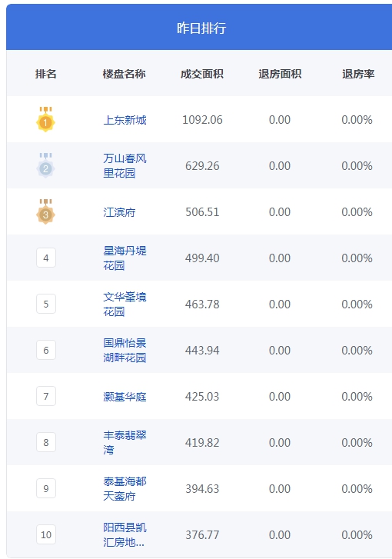Image resolution: width=392 pixels, height=559 pixels.
Task: Open the 上东新城 property link
Action: point(125,120)
